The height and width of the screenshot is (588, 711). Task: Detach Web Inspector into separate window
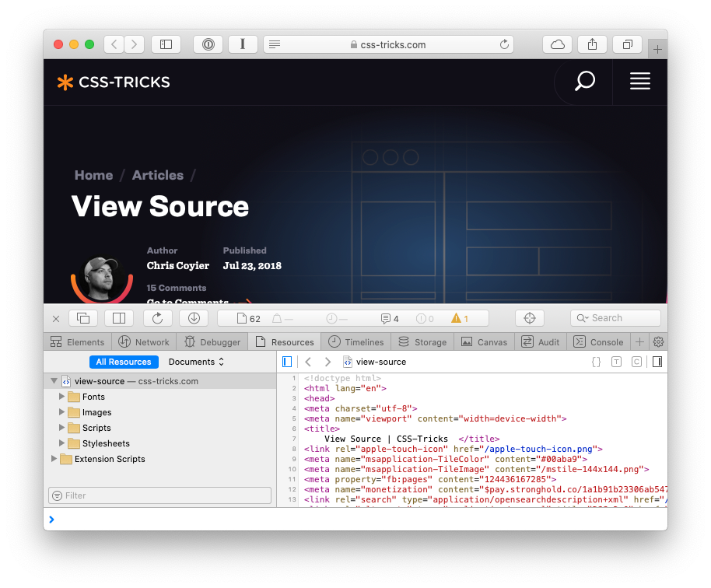83,318
